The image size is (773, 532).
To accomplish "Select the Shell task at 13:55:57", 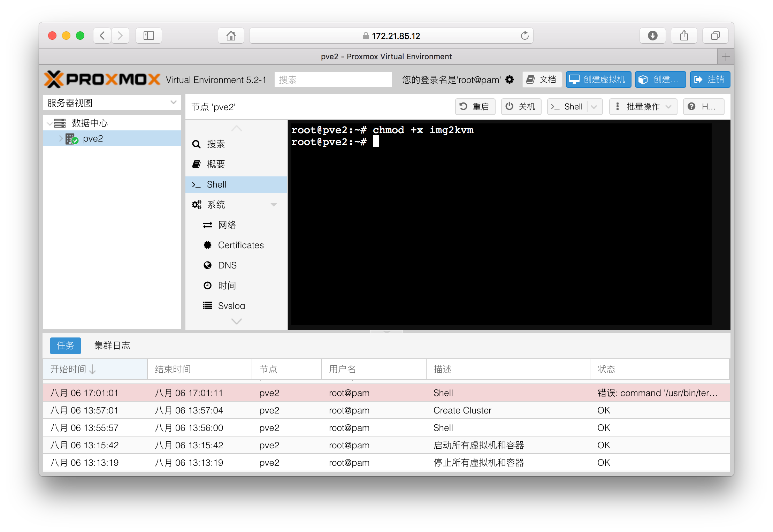I will pyautogui.click(x=386, y=428).
